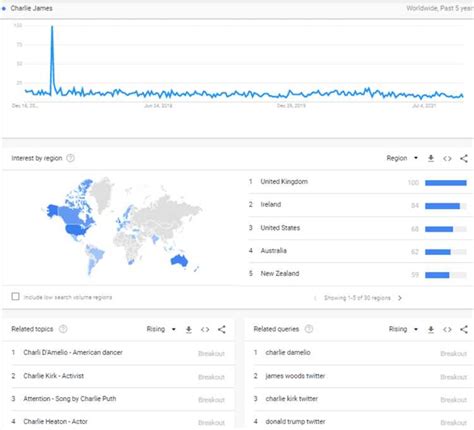
Task: Download Interest by region data
Action: point(431,158)
